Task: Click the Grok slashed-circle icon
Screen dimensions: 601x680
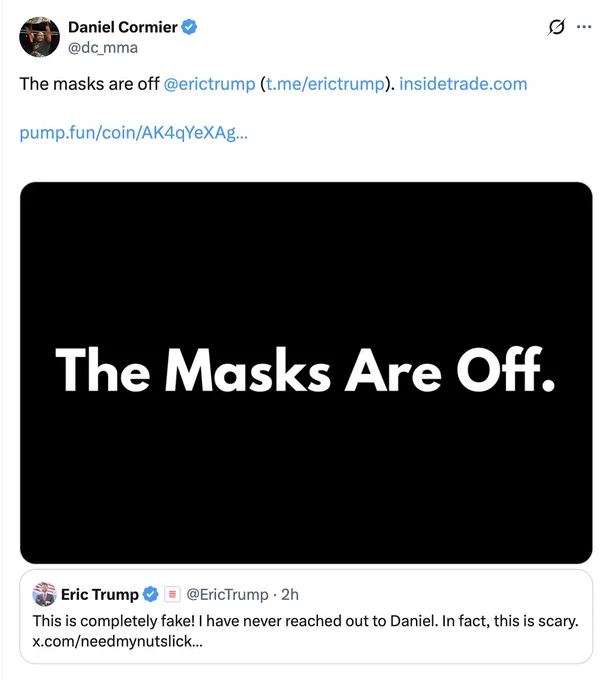Action: click(556, 27)
